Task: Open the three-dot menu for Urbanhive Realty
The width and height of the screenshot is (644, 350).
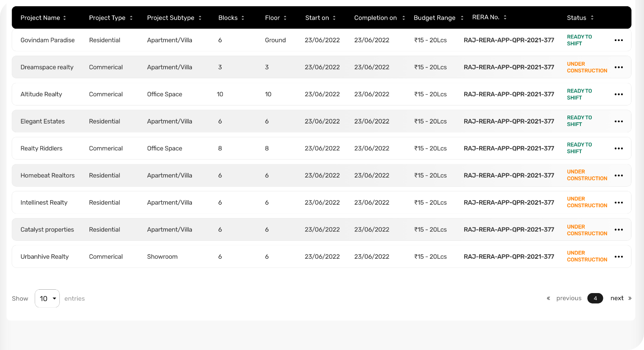Action: click(618, 257)
